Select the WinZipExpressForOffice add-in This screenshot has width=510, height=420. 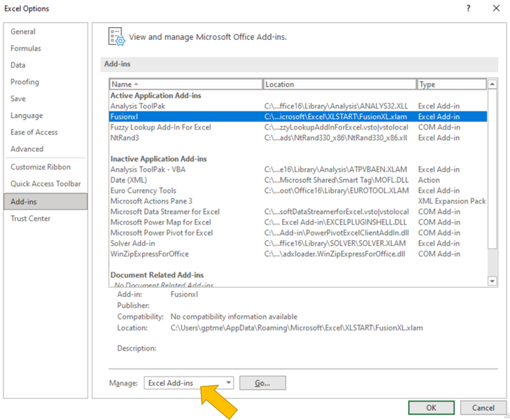tap(298, 254)
